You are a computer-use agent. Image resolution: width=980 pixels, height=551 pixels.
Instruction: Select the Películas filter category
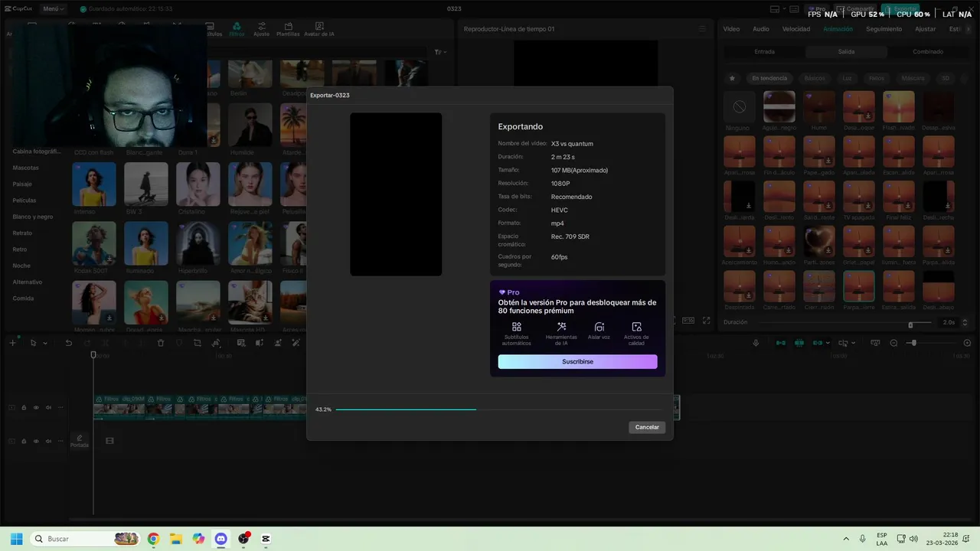pyautogui.click(x=24, y=201)
